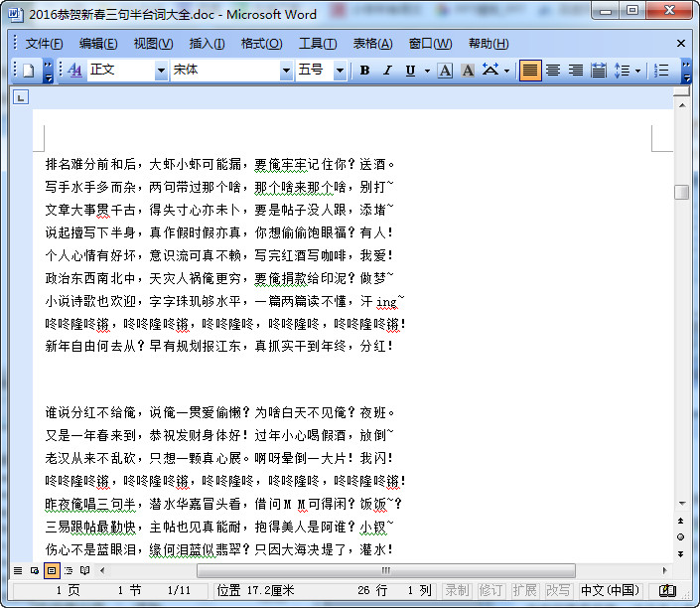This screenshot has width=700, height=608.
Task: Apply character border button
Action: tap(445, 71)
